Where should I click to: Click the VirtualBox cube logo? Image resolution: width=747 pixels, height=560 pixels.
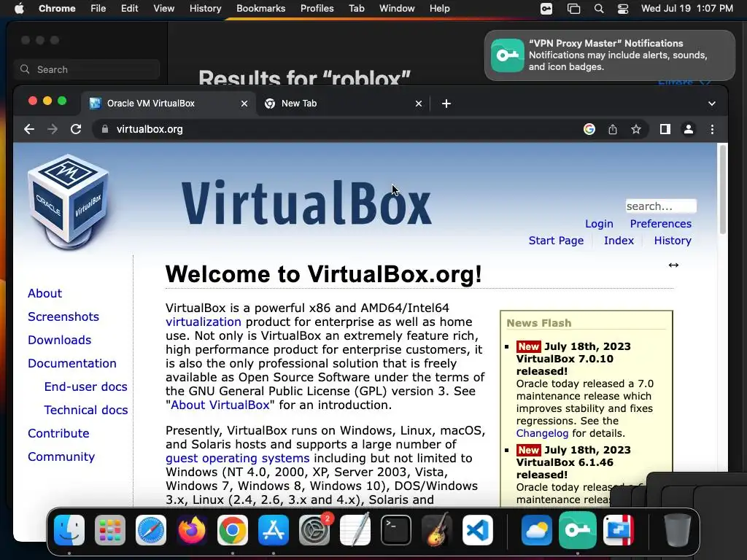click(x=68, y=202)
